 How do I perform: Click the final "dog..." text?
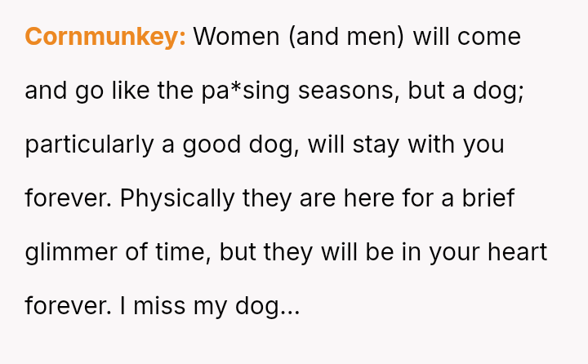click(268, 306)
